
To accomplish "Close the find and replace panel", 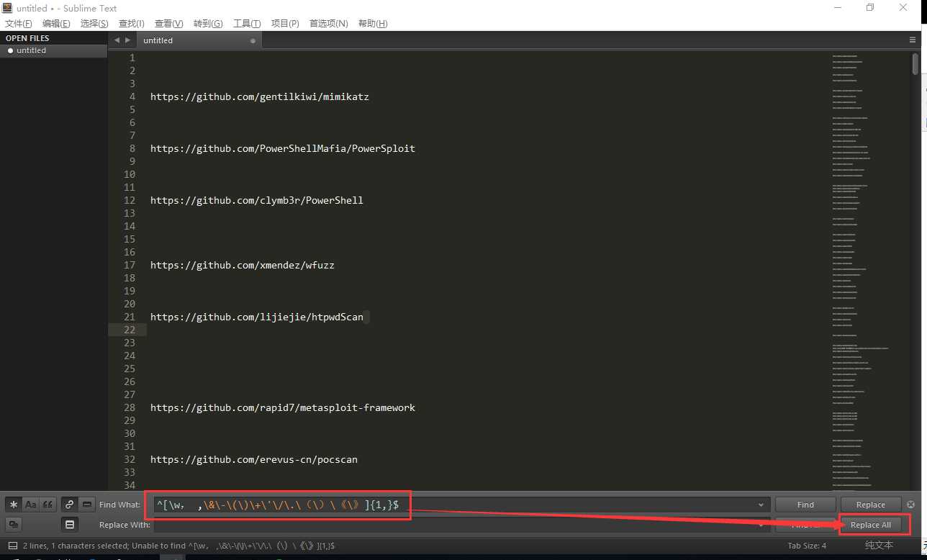I will (x=910, y=505).
